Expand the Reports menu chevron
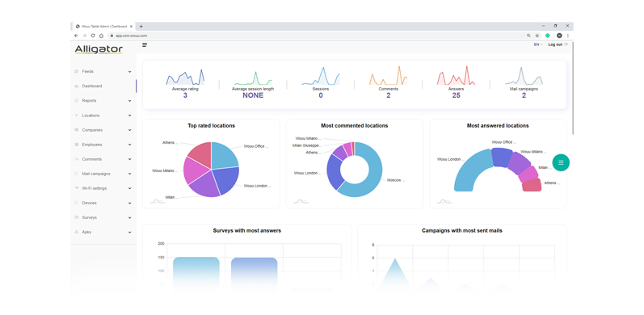The image size is (644, 315). click(x=130, y=101)
